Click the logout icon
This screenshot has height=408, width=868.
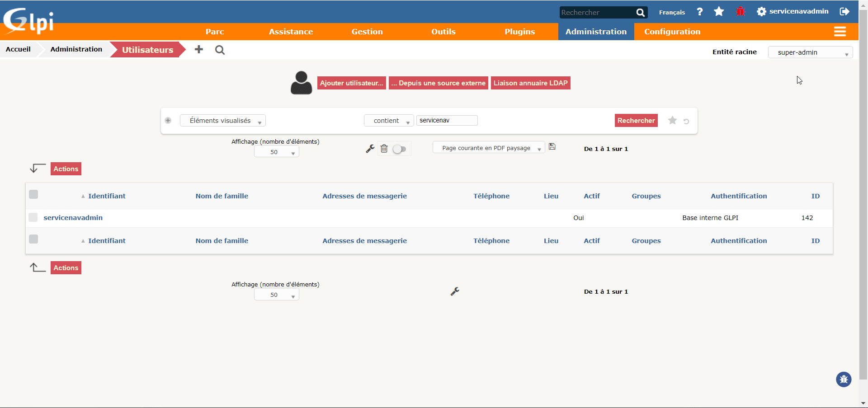point(845,12)
